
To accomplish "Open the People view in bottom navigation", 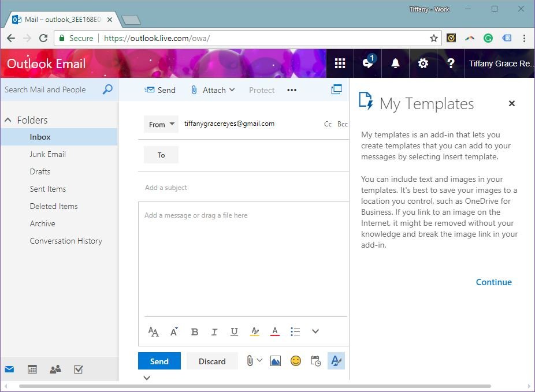I will point(55,369).
